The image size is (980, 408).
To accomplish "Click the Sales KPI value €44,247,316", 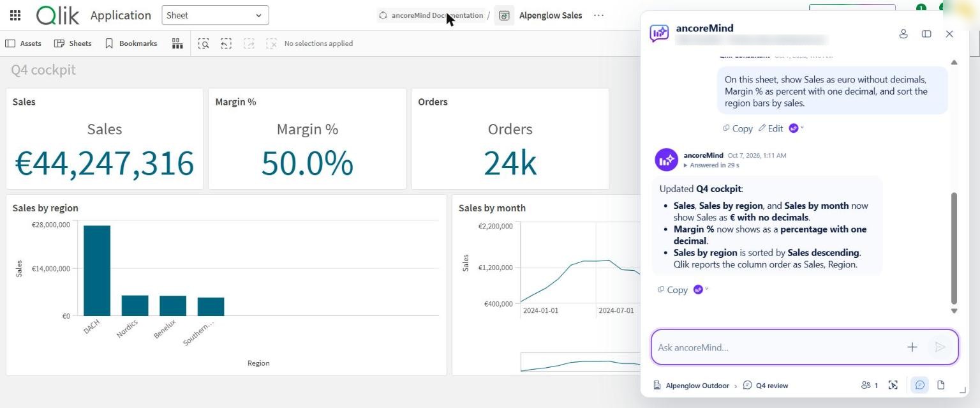I will pos(105,163).
